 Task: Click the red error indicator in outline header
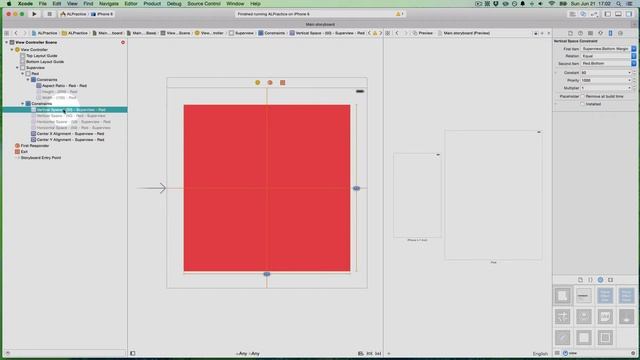[123, 42]
